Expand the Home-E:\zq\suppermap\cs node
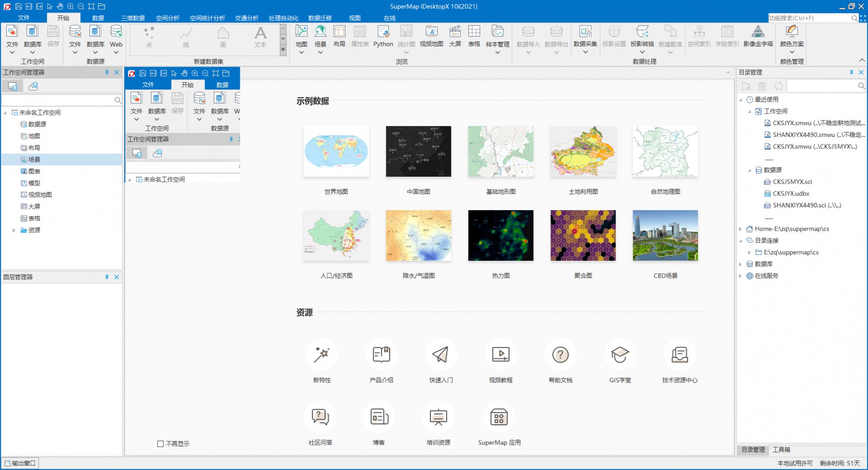Viewport: 868px width, 470px height. point(741,229)
